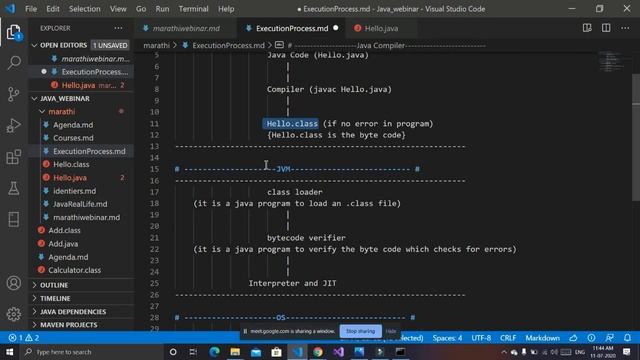Open JavaRealLife.md in the file tree
Screen dimensions: 640x360
point(80,204)
